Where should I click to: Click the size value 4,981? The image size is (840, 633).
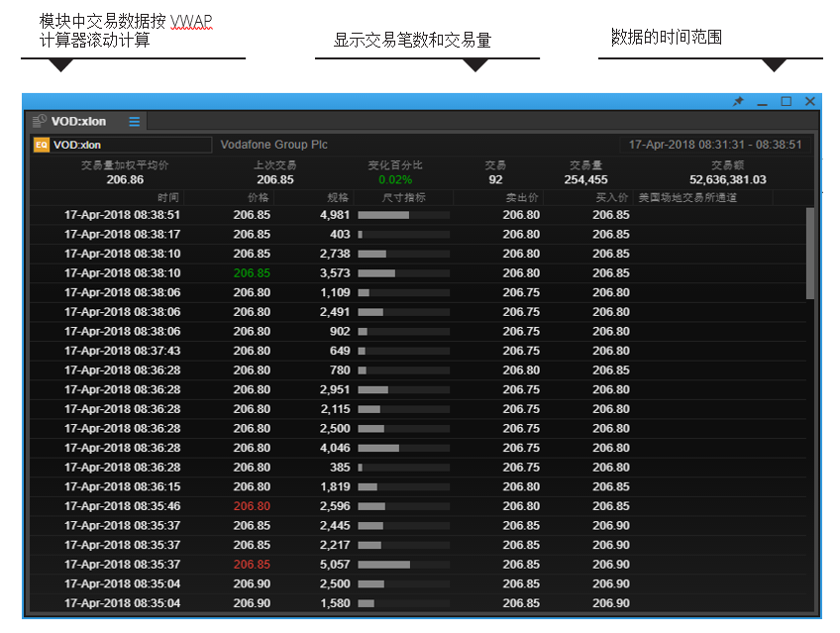[x=335, y=215]
